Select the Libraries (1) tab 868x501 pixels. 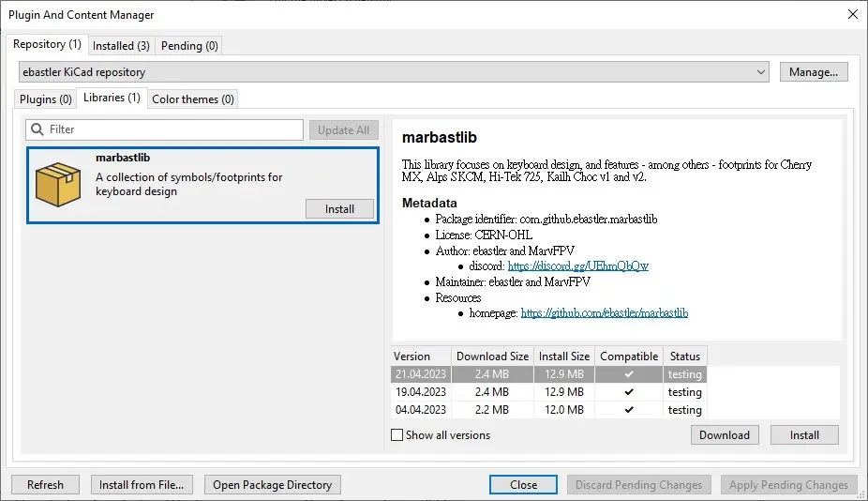112,98
